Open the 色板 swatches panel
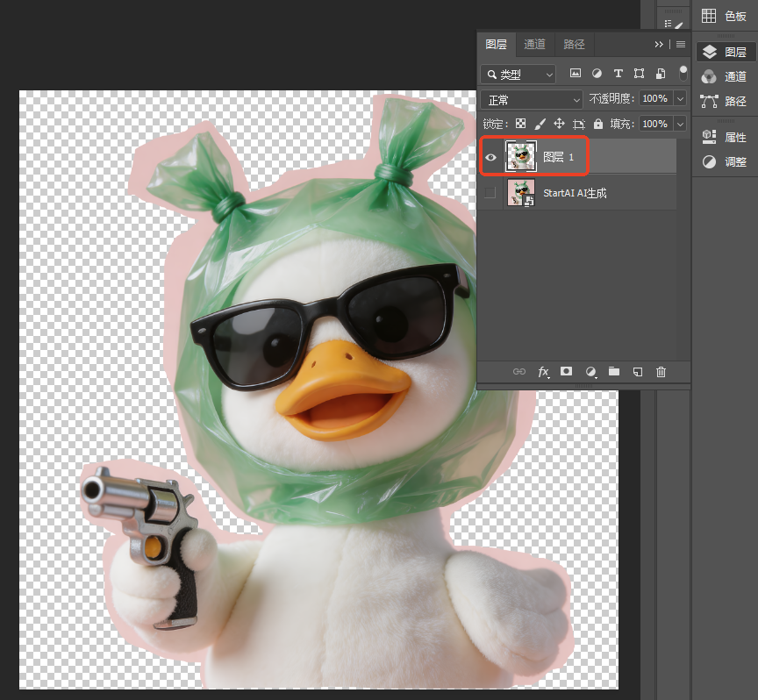 tap(725, 16)
